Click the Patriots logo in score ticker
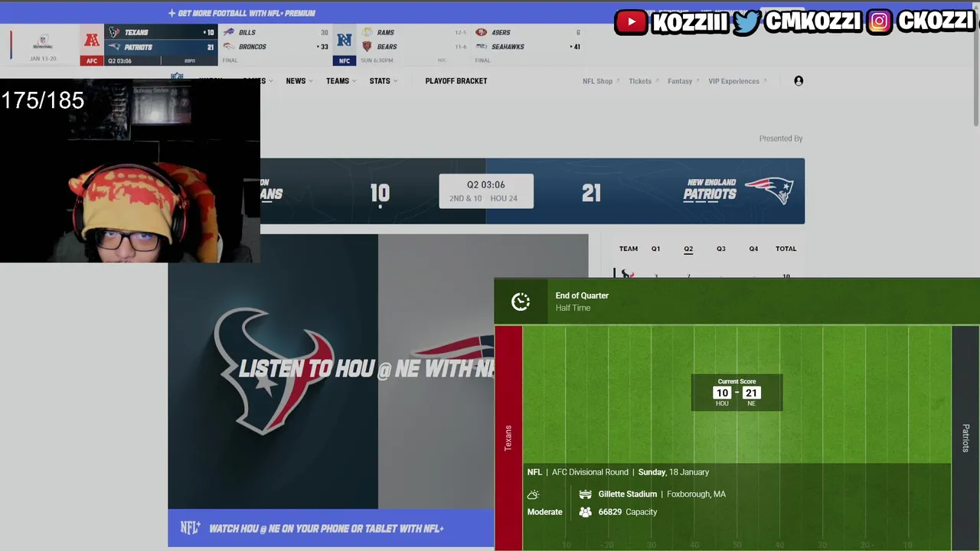 (x=114, y=47)
